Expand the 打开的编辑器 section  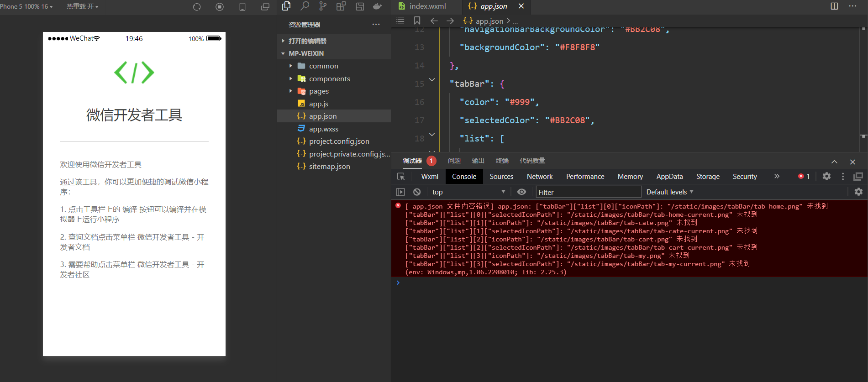tap(334, 41)
